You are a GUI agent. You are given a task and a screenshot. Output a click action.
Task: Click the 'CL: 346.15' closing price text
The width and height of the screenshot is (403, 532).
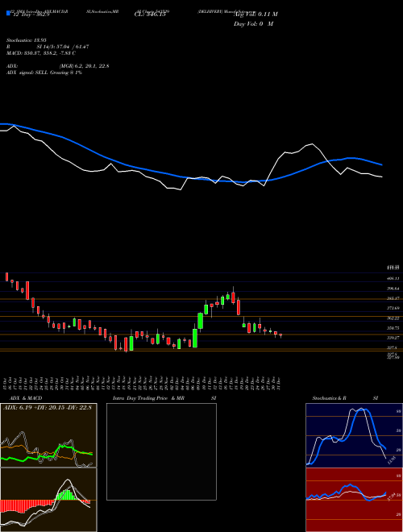pos(151,15)
